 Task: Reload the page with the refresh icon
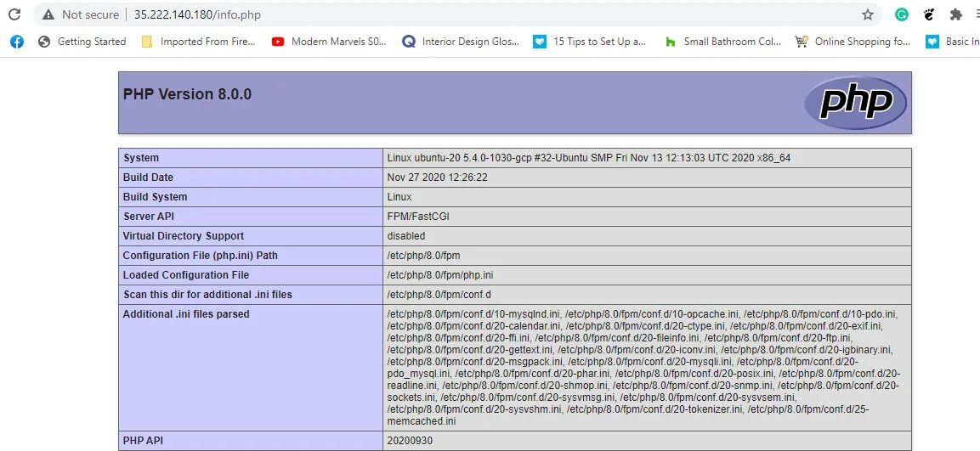(x=14, y=14)
